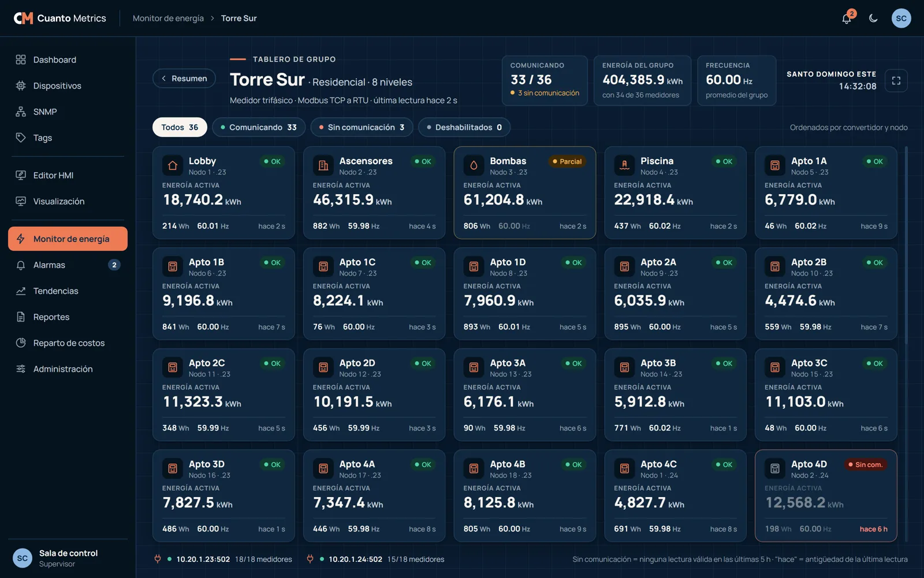Screen dimensions: 924x578
Task: Click the Lobby house icon
Action: 173,166
